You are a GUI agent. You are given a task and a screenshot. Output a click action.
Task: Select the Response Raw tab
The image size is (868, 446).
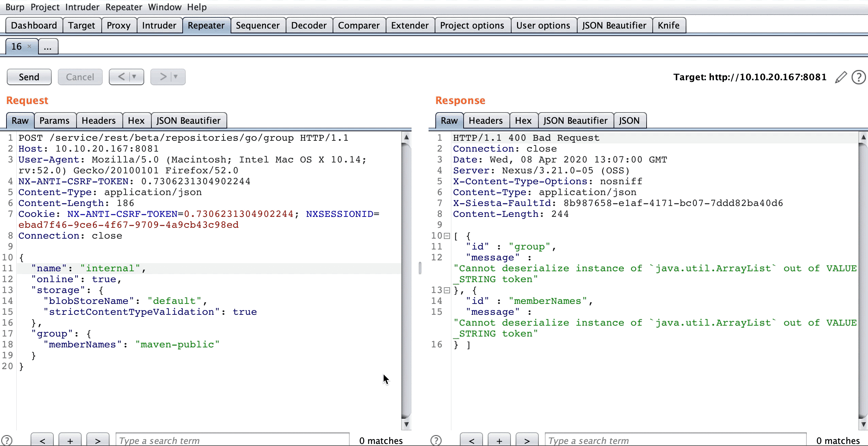point(449,121)
